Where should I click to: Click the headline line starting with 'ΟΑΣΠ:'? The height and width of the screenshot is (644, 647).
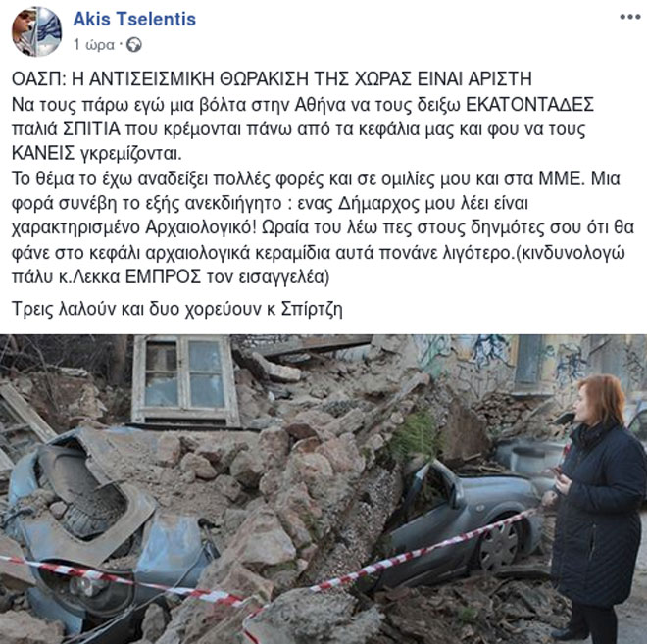pyautogui.click(x=272, y=78)
